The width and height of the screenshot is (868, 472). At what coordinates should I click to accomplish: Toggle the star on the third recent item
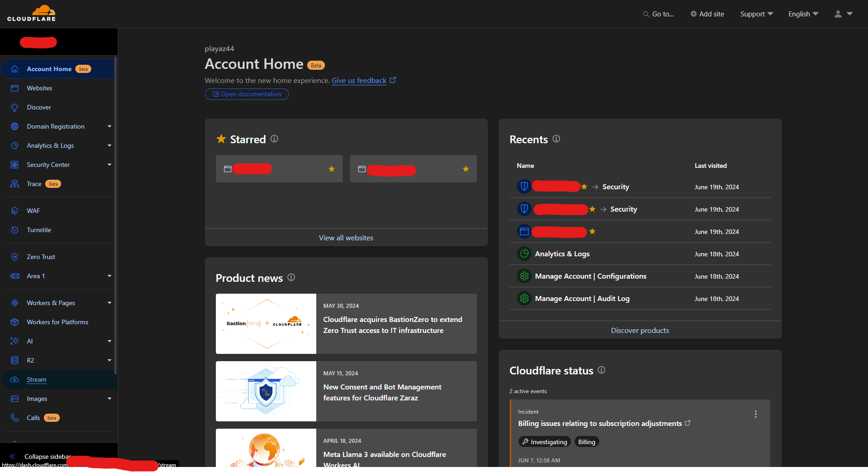tap(592, 231)
